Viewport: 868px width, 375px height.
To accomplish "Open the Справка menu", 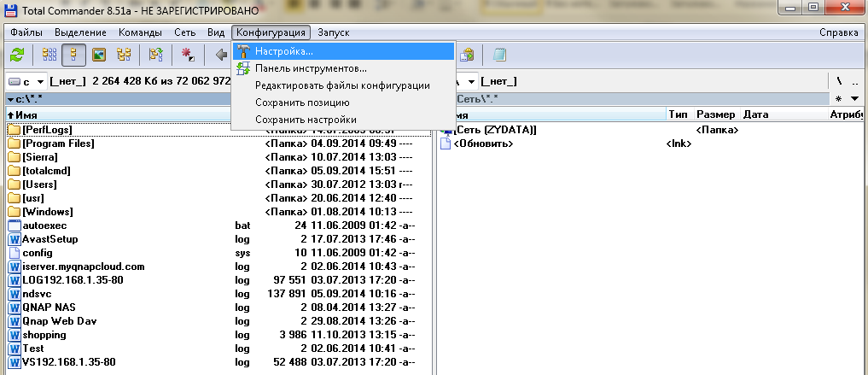I will [839, 32].
